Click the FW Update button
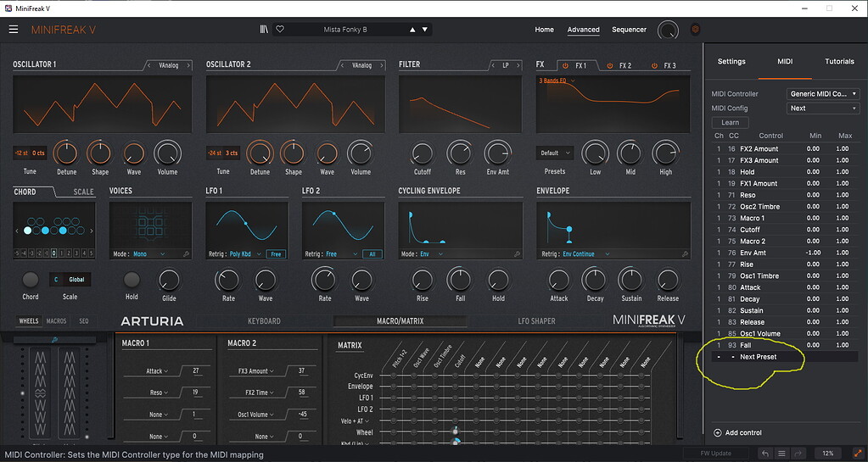This screenshot has height=462, width=868. coord(716,454)
